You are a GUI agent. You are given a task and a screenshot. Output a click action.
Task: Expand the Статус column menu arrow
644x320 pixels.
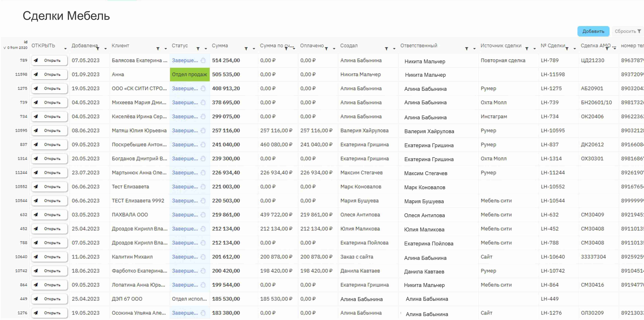206,49
